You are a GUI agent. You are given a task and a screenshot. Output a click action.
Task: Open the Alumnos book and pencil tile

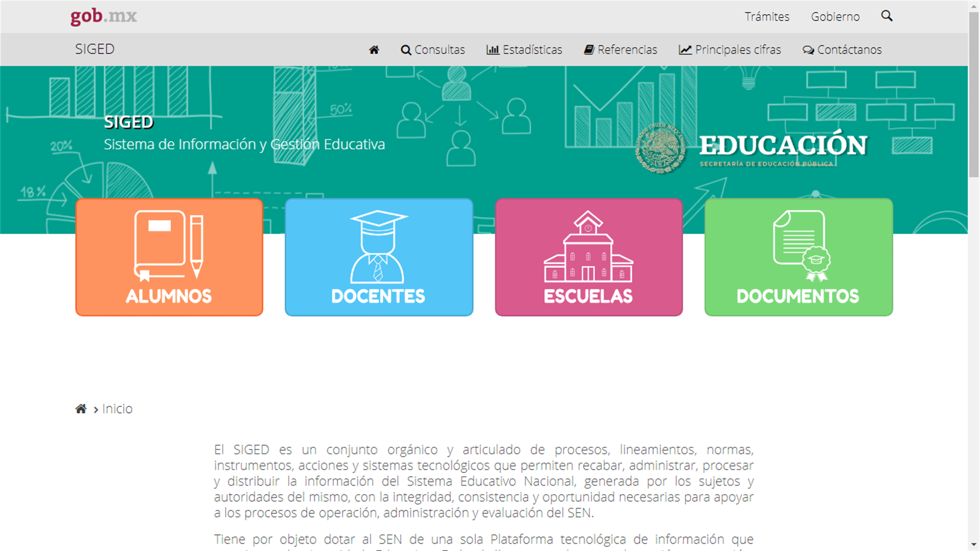point(169,257)
